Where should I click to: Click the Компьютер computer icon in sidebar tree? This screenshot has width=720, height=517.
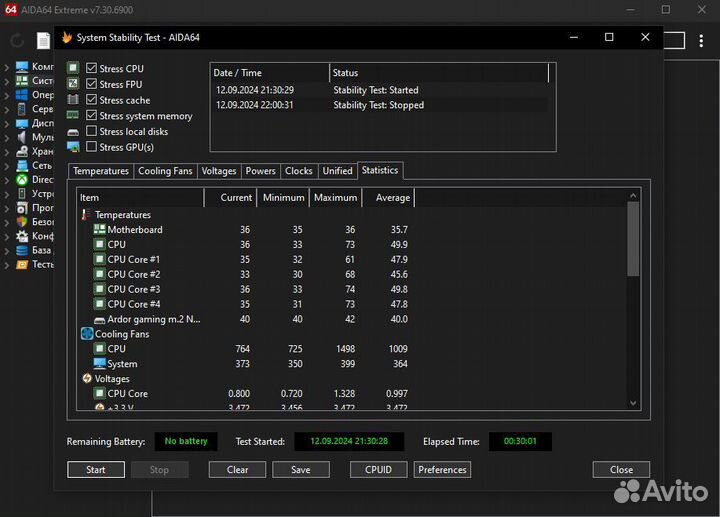pos(22,67)
